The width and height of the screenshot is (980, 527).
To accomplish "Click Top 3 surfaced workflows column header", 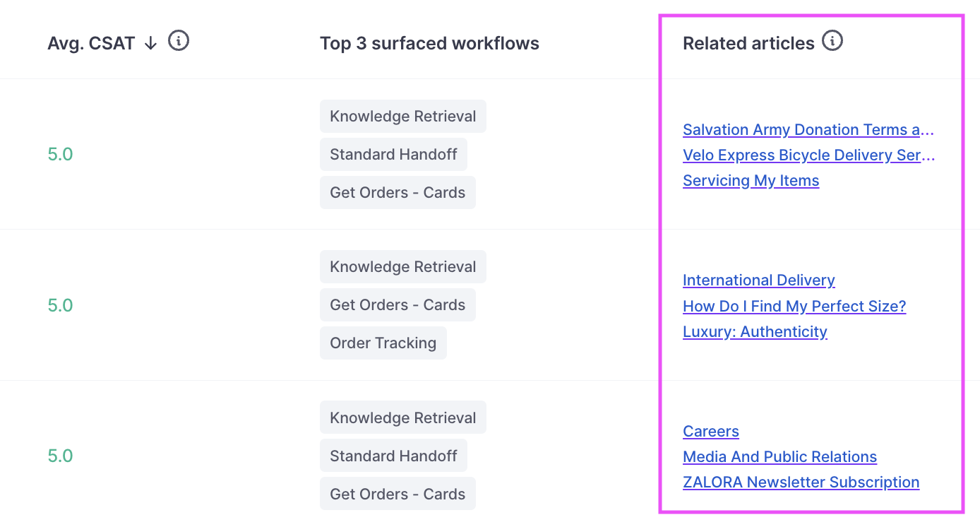I will tap(429, 43).
